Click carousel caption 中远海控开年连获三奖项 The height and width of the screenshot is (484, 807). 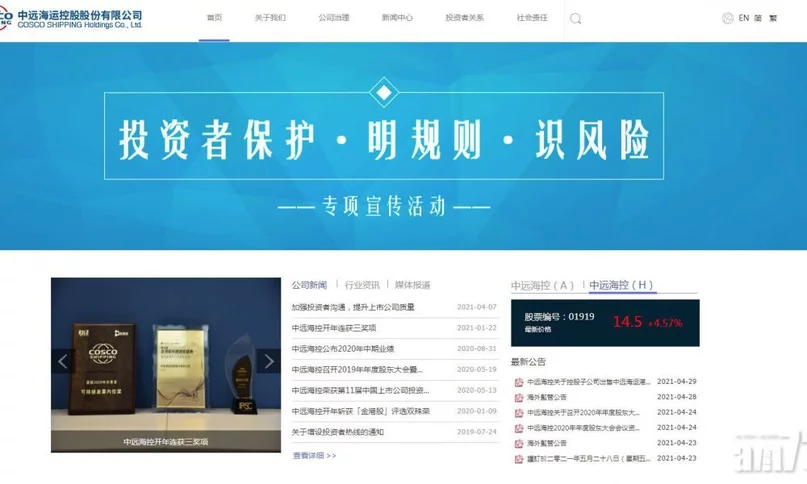(x=166, y=442)
